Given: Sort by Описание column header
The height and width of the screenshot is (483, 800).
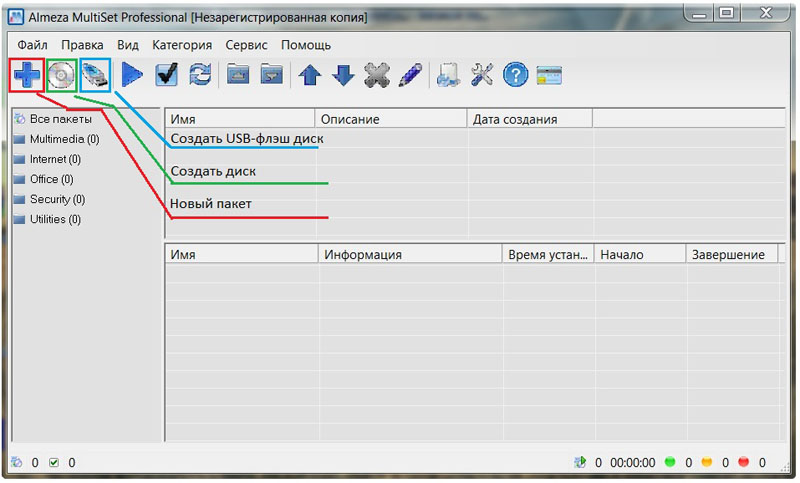Looking at the screenshot, I should [x=391, y=119].
